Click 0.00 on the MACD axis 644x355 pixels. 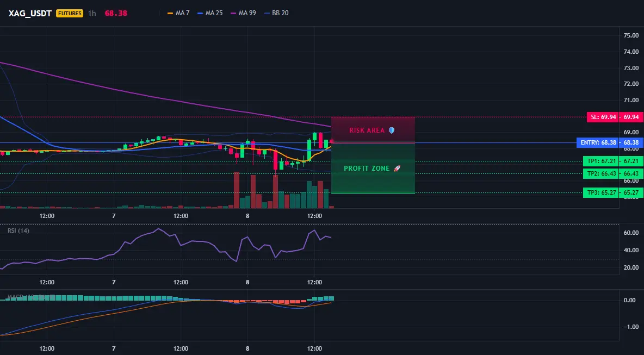click(630, 301)
